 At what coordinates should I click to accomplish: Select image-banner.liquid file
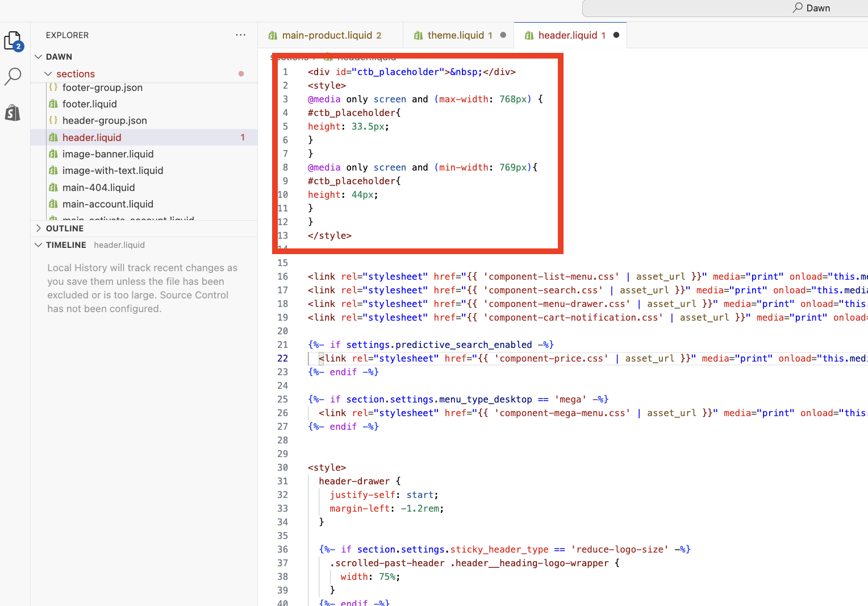tap(108, 154)
